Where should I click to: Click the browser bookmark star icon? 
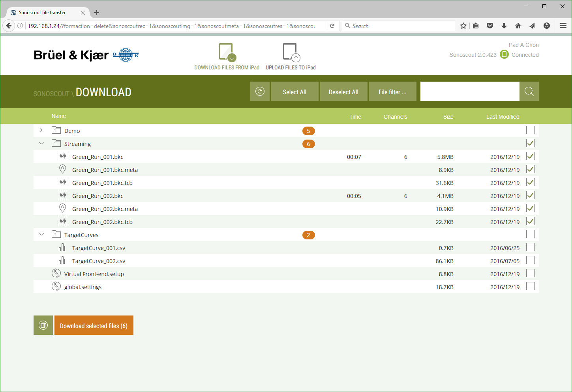tap(463, 26)
